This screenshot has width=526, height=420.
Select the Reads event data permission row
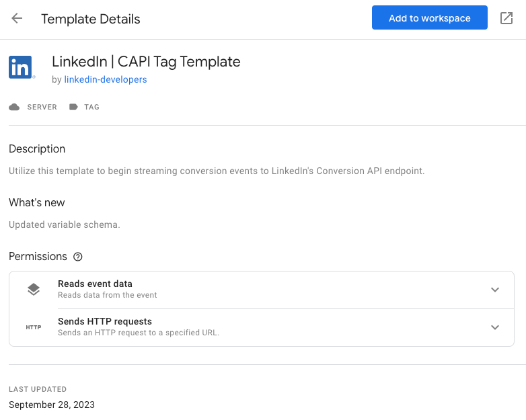pyautogui.click(x=262, y=290)
